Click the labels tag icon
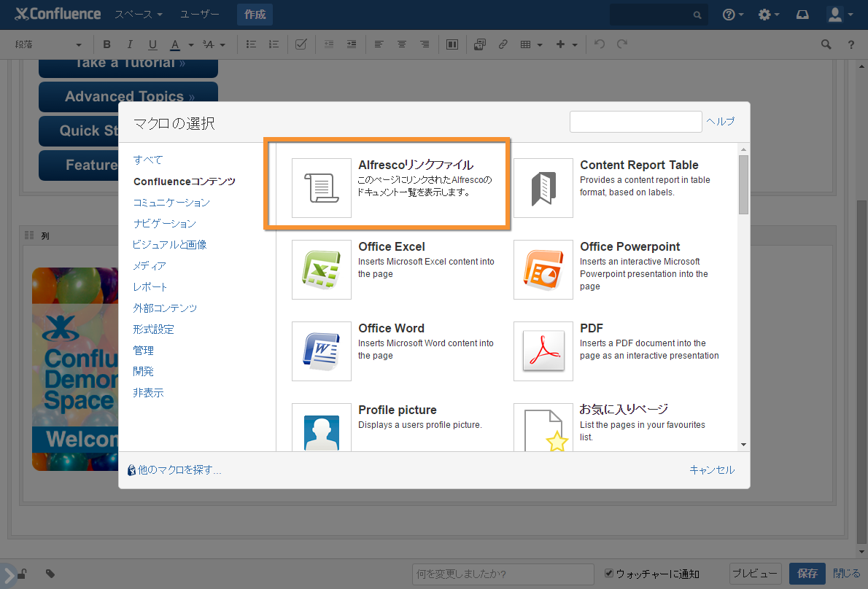The image size is (868, 589). click(50, 574)
